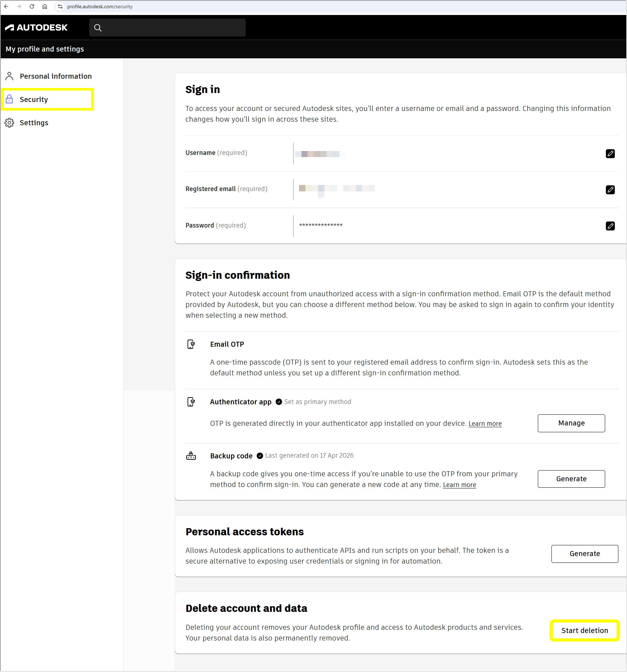Open Learn more link for Backup code
Screen dimensions: 627x672
pyautogui.click(x=459, y=485)
